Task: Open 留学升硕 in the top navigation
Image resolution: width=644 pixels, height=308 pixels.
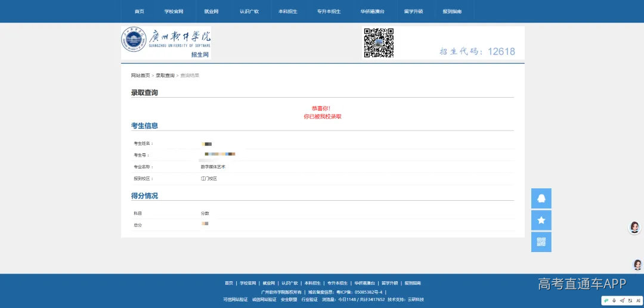Action: pos(414,11)
